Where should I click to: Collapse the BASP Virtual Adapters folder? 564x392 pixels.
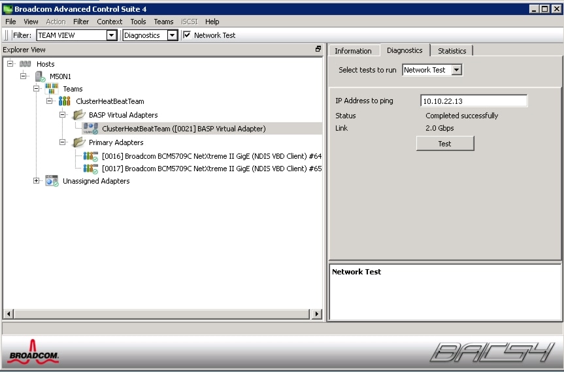pos(62,114)
